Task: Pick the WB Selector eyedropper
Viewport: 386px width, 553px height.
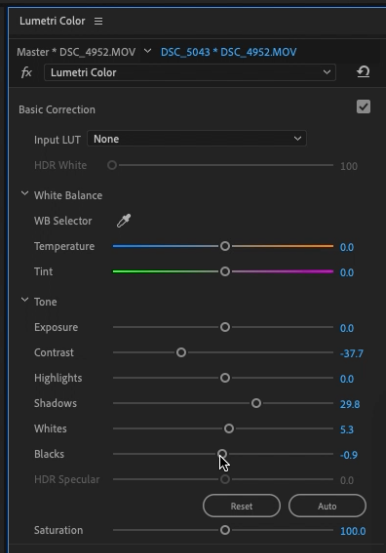Action: click(x=124, y=221)
